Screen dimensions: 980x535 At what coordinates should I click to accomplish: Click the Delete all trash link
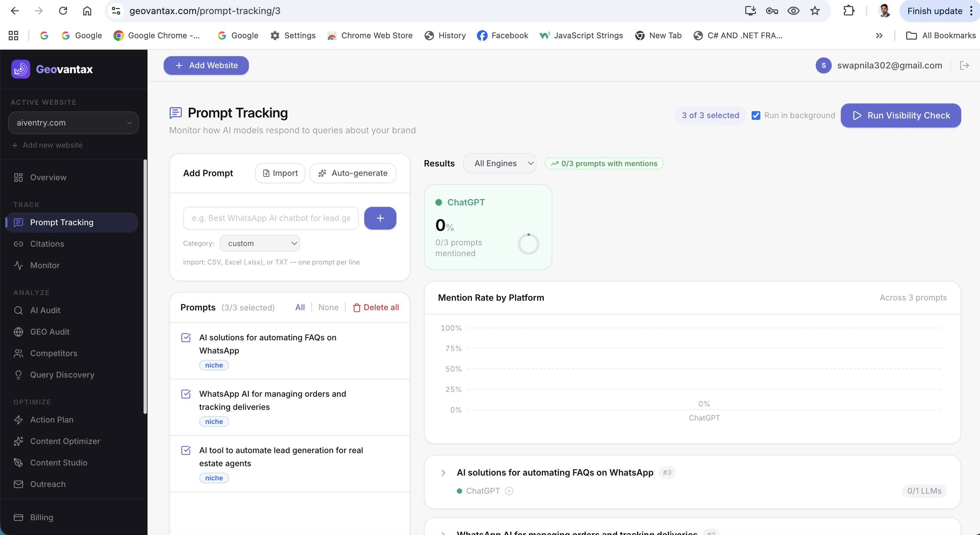[376, 307]
